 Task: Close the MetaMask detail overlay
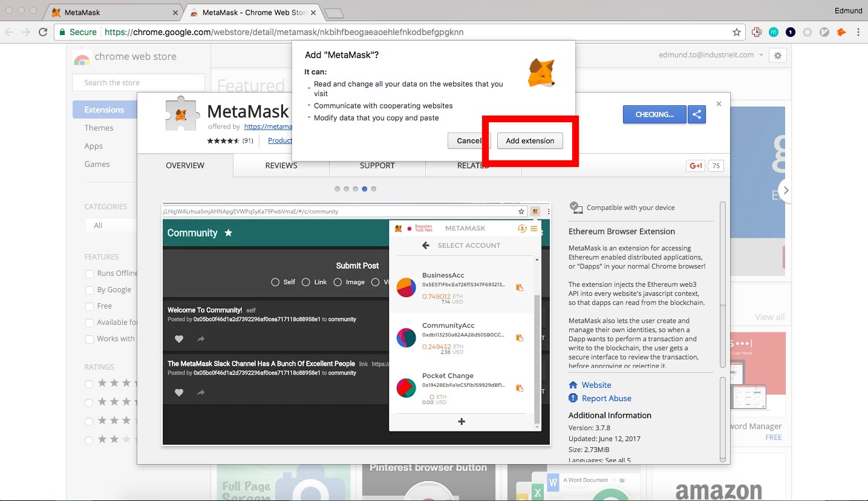[719, 104]
